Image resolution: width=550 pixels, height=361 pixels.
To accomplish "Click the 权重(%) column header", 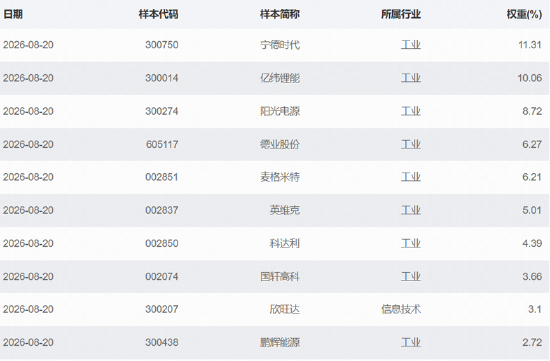I will 524,14.
